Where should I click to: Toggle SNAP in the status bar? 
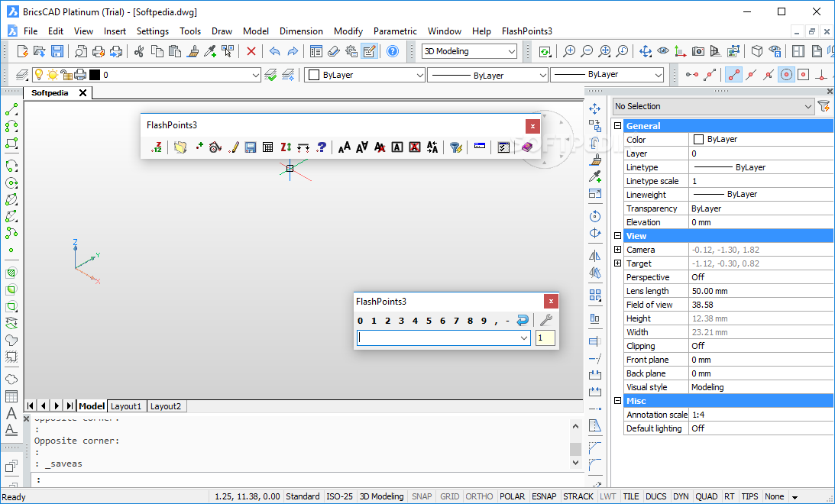[422, 496]
